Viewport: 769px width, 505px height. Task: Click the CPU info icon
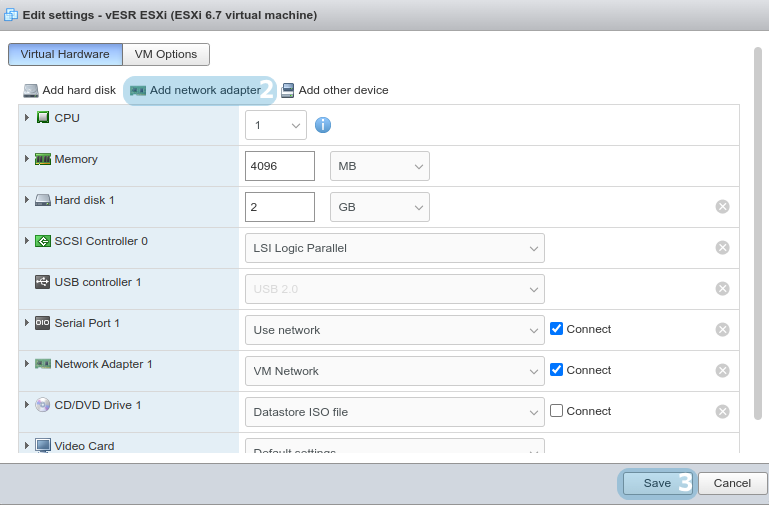point(323,125)
